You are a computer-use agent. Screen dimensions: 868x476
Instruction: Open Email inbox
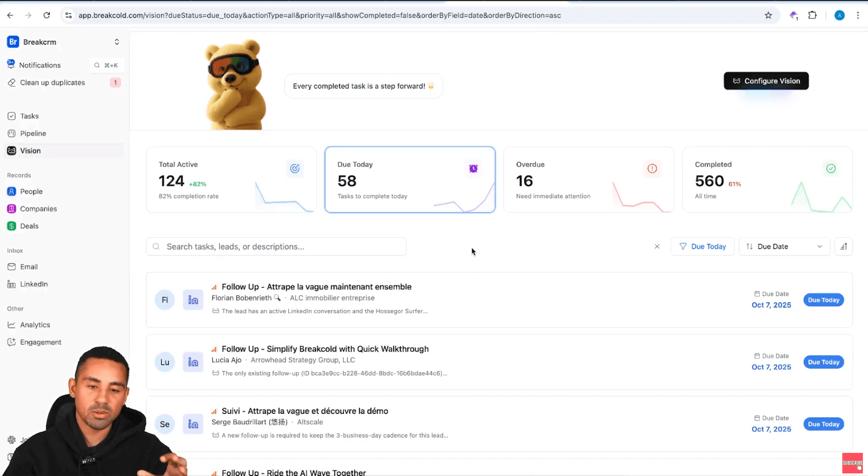29,267
